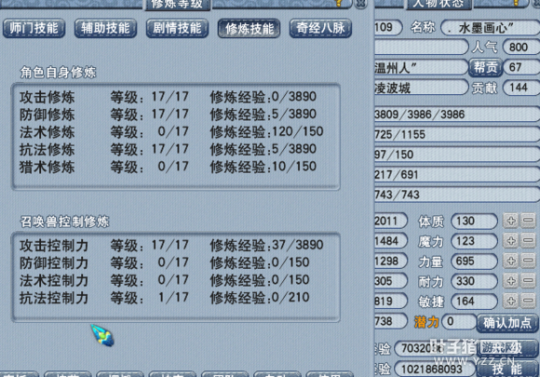Image resolution: width=540 pixels, height=377 pixels.
Task: Remove a point from 魔力 with minus
Action: pyautogui.click(x=528, y=241)
